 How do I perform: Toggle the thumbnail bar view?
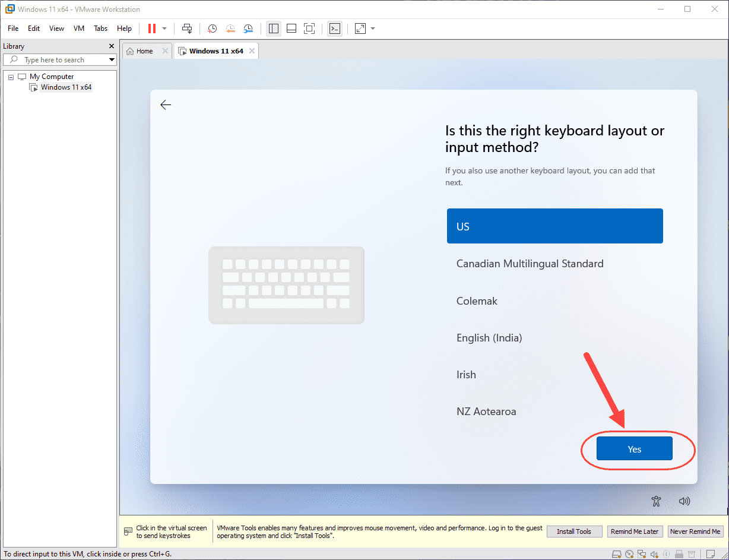tap(291, 29)
